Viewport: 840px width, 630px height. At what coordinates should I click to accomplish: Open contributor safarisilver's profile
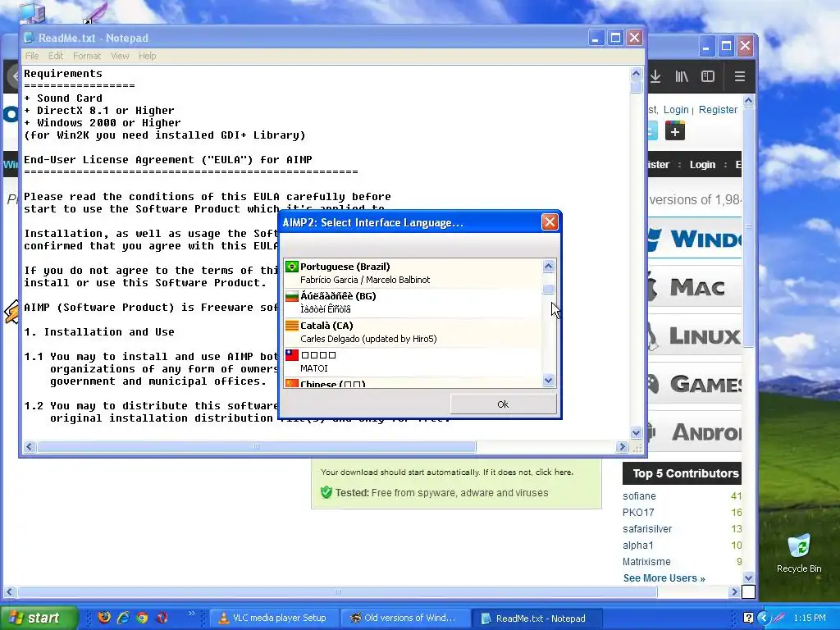click(x=647, y=529)
